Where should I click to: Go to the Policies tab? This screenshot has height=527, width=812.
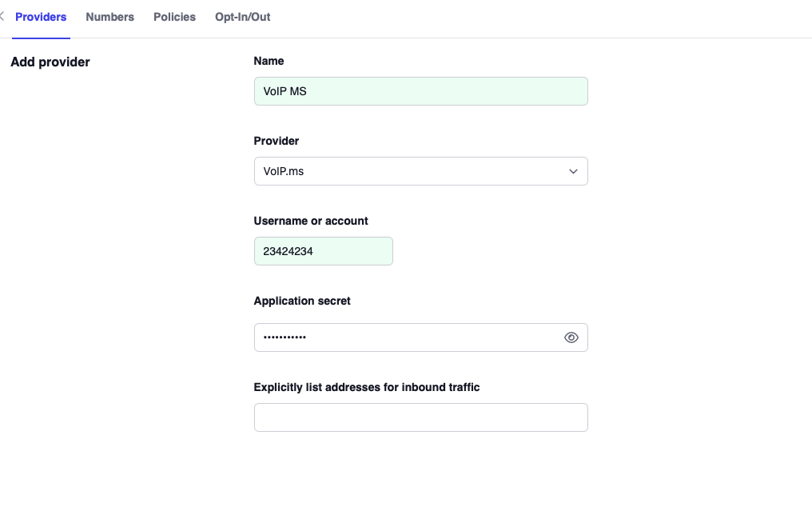(x=174, y=17)
